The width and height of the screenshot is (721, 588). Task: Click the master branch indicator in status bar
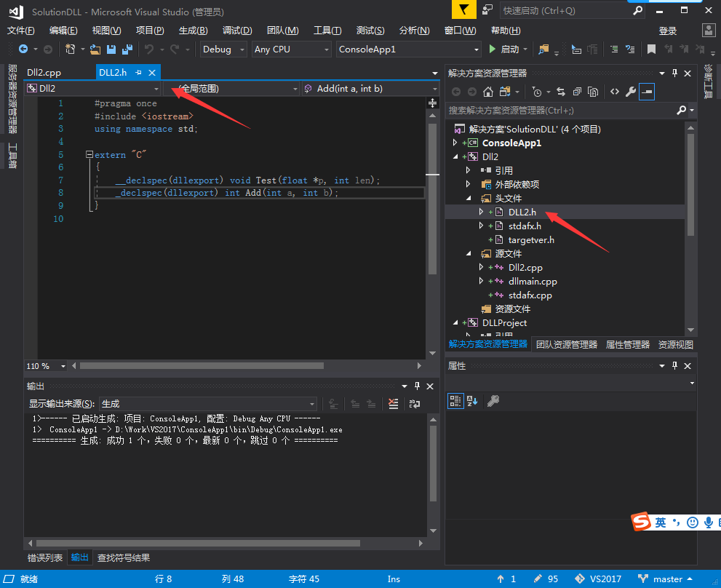pos(666,579)
